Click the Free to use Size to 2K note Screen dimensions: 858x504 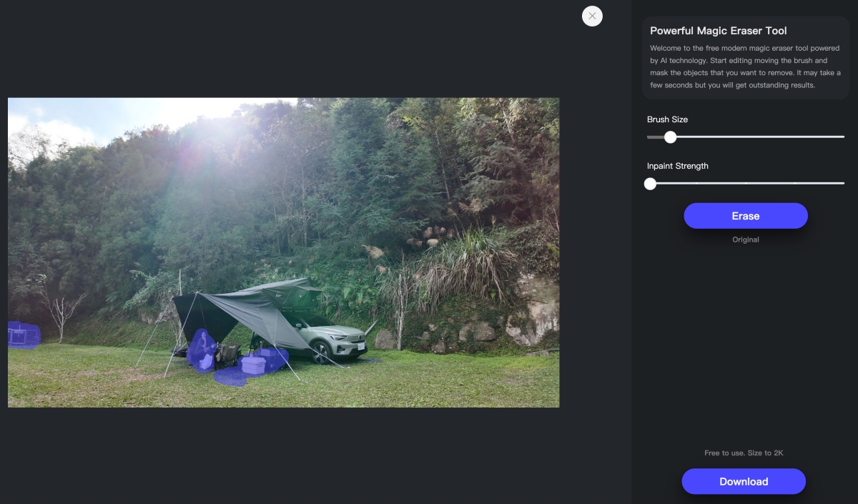tap(744, 453)
